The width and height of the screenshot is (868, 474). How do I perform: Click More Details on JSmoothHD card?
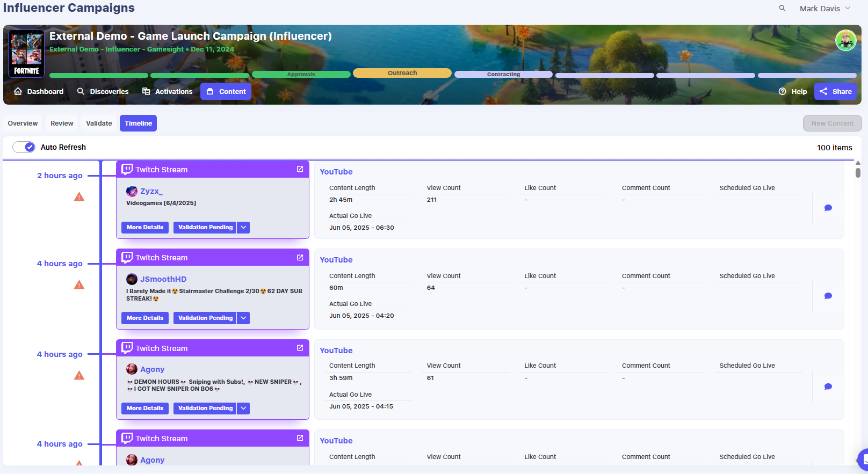tap(145, 318)
